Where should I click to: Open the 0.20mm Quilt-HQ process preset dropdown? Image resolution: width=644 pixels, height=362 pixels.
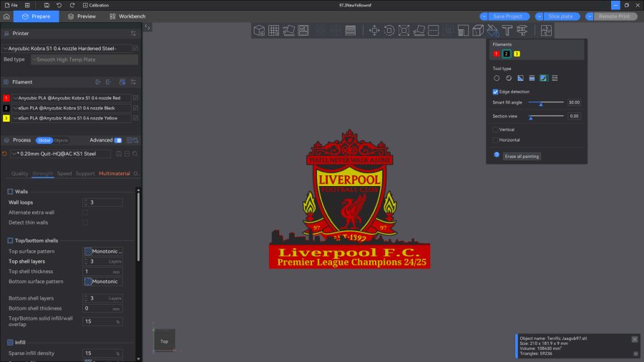pyautogui.click(x=60, y=154)
